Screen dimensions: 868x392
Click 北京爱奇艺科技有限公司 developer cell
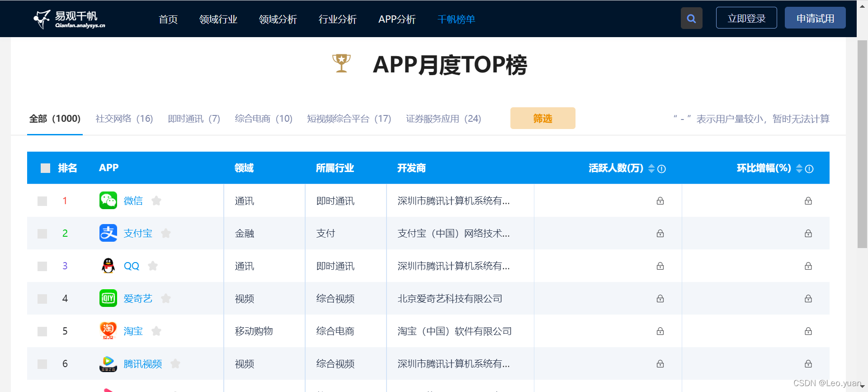(450, 298)
